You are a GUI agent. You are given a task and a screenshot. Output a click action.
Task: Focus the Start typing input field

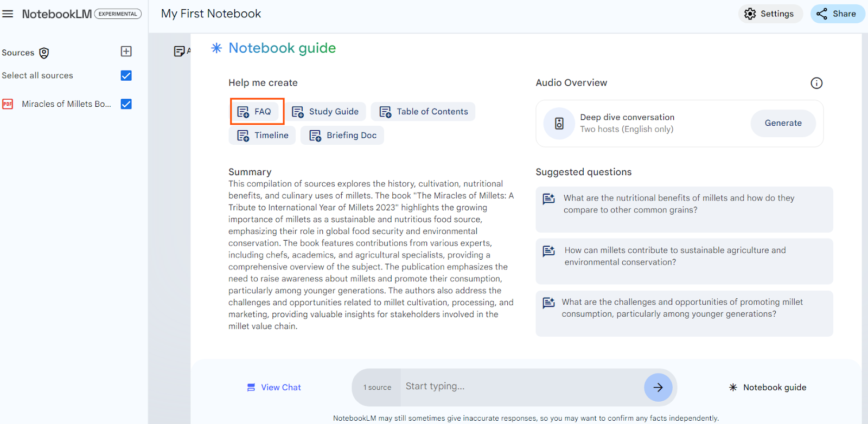click(522, 387)
